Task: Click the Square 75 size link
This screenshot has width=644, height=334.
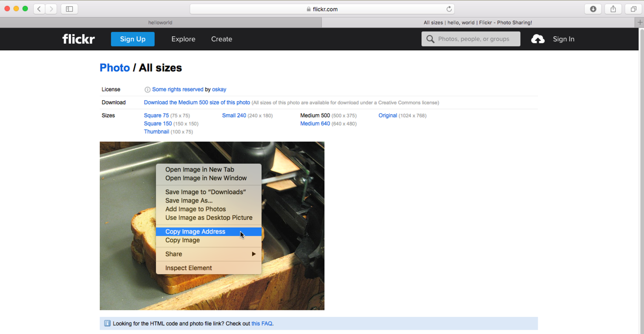Action: point(156,115)
